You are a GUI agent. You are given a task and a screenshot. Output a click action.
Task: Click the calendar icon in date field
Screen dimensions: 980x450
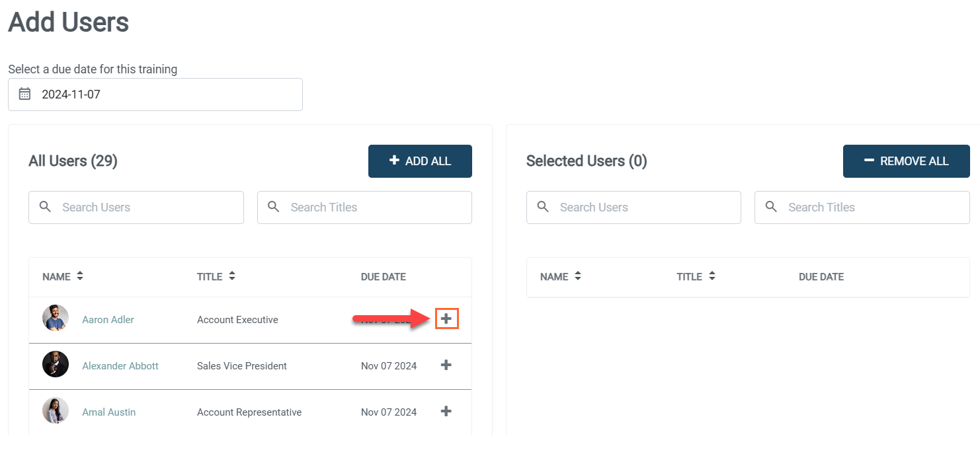click(24, 94)
